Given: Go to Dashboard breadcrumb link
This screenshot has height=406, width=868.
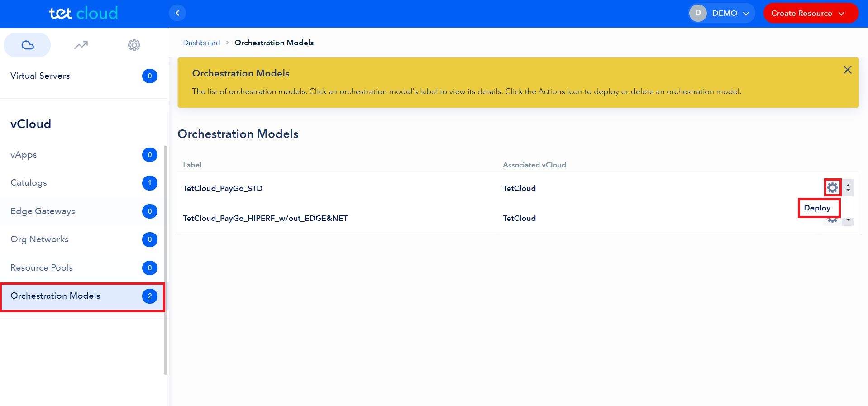Looking at the screenshot, I should pyautogui.click(x=201, y=43).
